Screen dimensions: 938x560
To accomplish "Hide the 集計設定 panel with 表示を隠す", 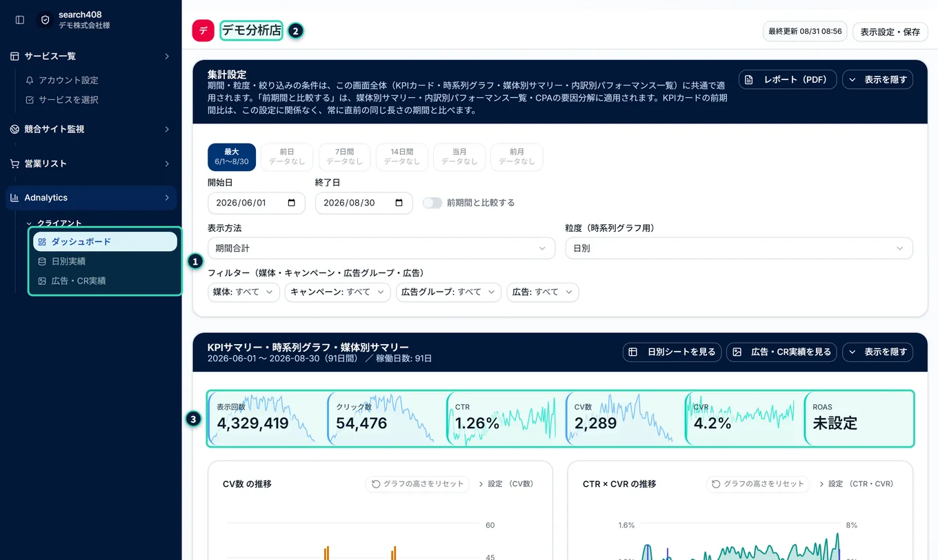I will click(x=878, y=79).
